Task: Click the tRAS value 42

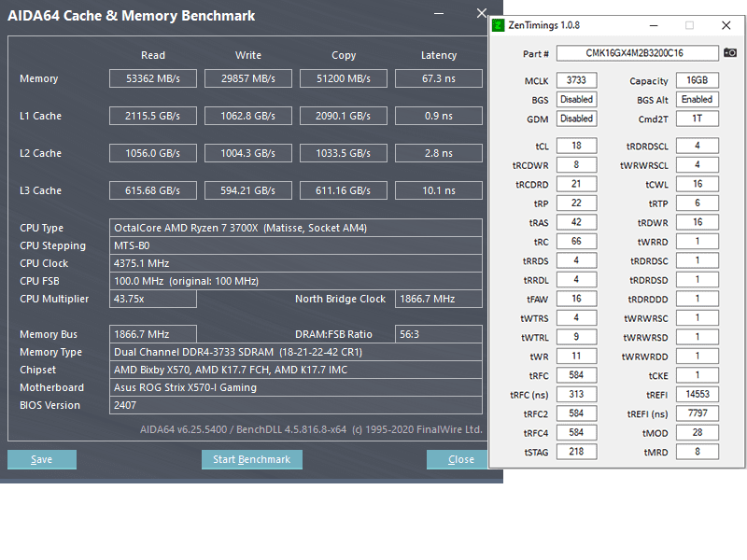Action: 576,222
